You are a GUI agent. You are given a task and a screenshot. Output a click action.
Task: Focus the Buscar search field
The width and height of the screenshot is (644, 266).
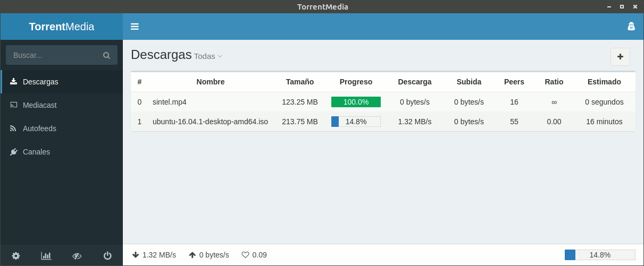click(x=62, y=55)
